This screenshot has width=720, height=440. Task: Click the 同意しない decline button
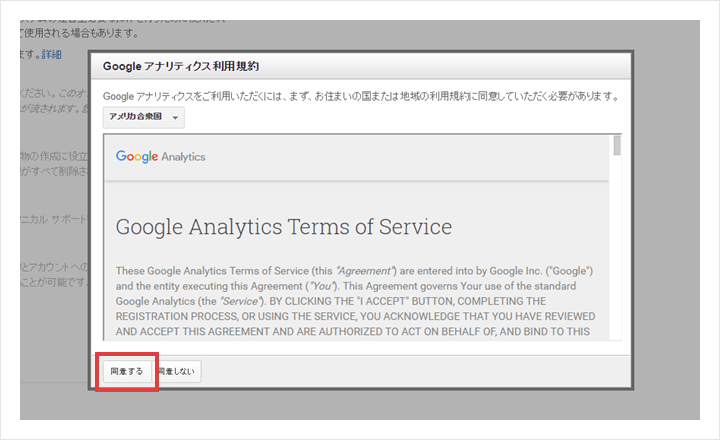177,371
